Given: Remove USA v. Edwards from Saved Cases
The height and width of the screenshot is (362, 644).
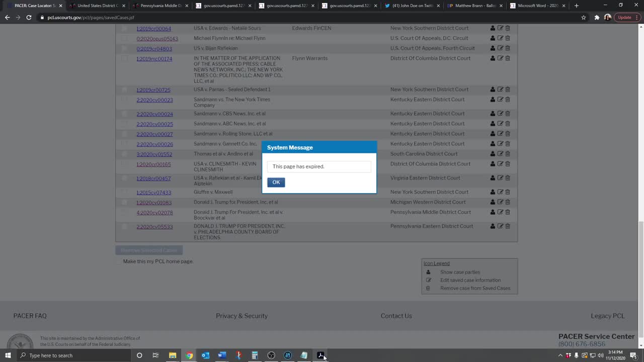Looking at the screenshot, I should pos(508,28).
